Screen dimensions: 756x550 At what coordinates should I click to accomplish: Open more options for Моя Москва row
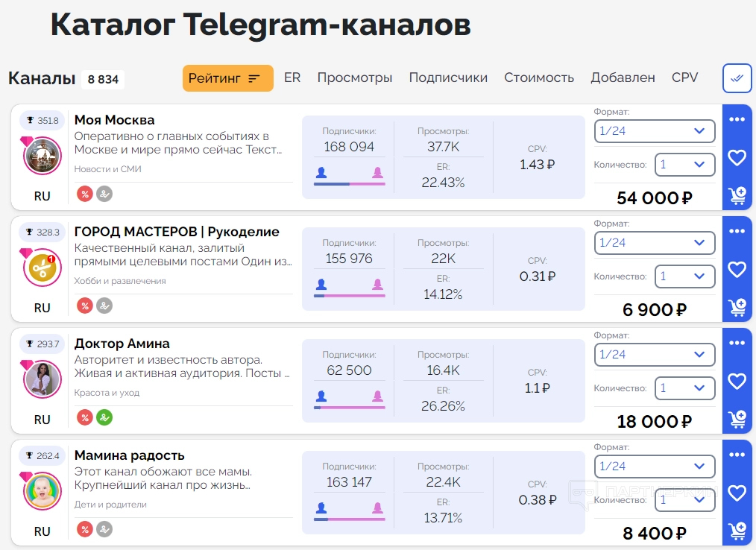click(x=737, y=119)
